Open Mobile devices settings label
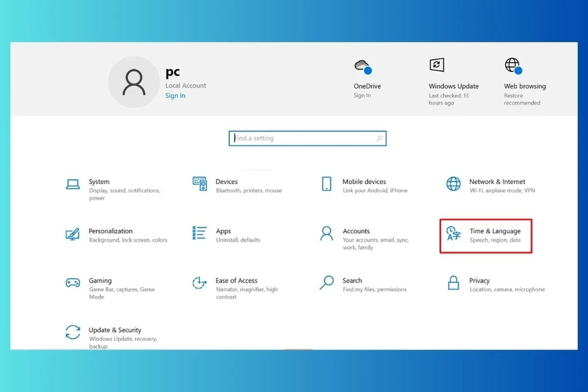588x392 pixels. (364, 182)
